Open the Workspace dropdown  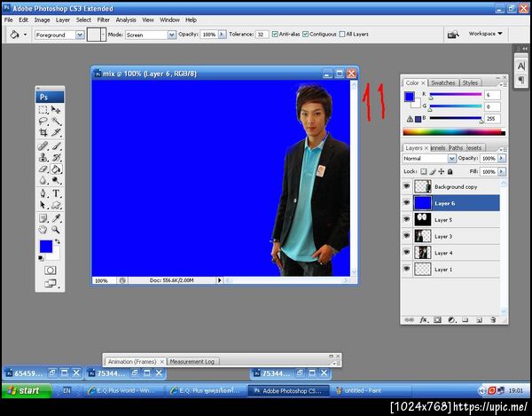tap(486, 34)
